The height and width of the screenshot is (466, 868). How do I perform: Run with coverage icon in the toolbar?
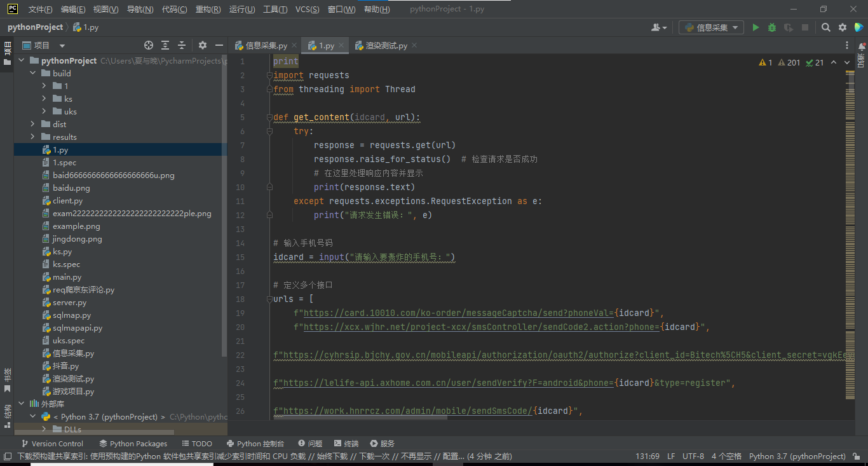[x=789, y=27]
